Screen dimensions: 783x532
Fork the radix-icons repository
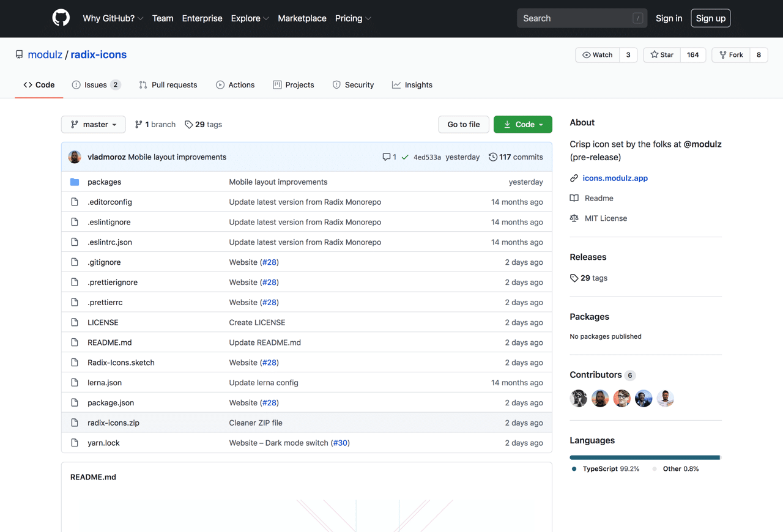coord(731,55)
